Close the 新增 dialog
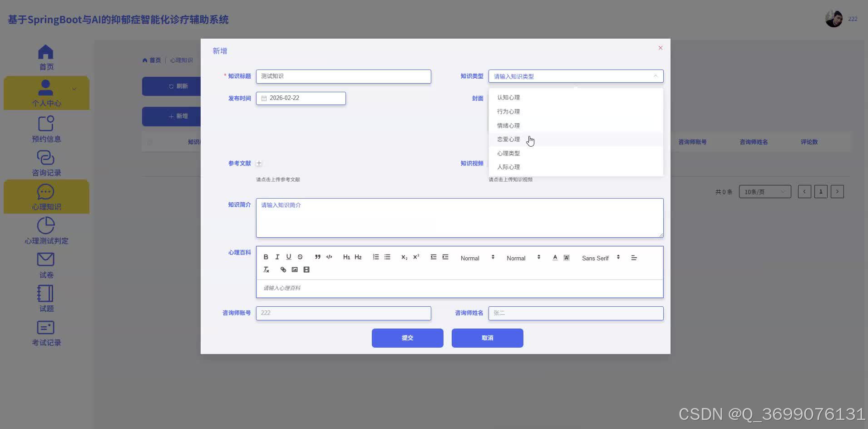Image resolution: width=868 pixels, height=429 pixels. pyautogui.click(x=661, y=48)
